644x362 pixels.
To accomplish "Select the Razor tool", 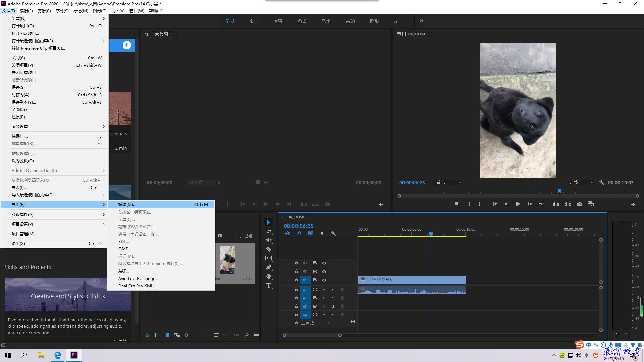I will click(269, 249).
